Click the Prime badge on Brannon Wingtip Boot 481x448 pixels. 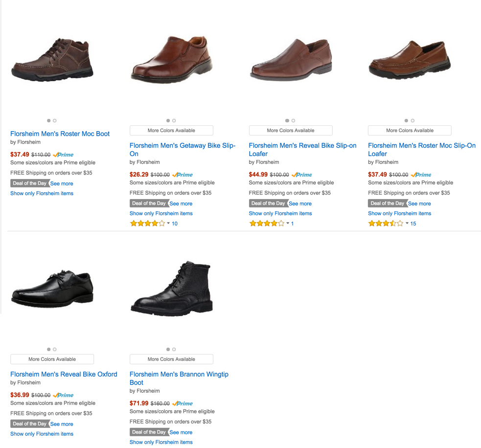(182, 403)
